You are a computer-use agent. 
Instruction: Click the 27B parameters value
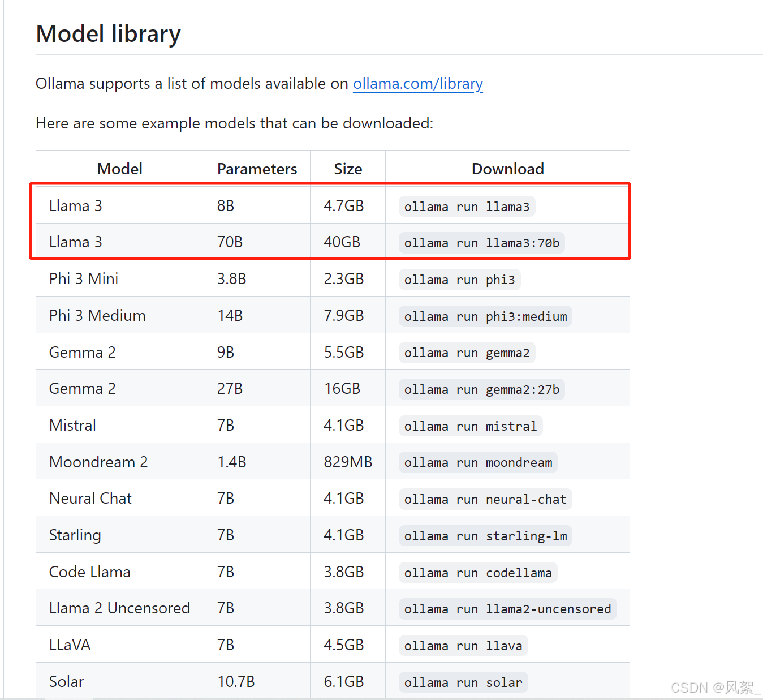[230, 388]
